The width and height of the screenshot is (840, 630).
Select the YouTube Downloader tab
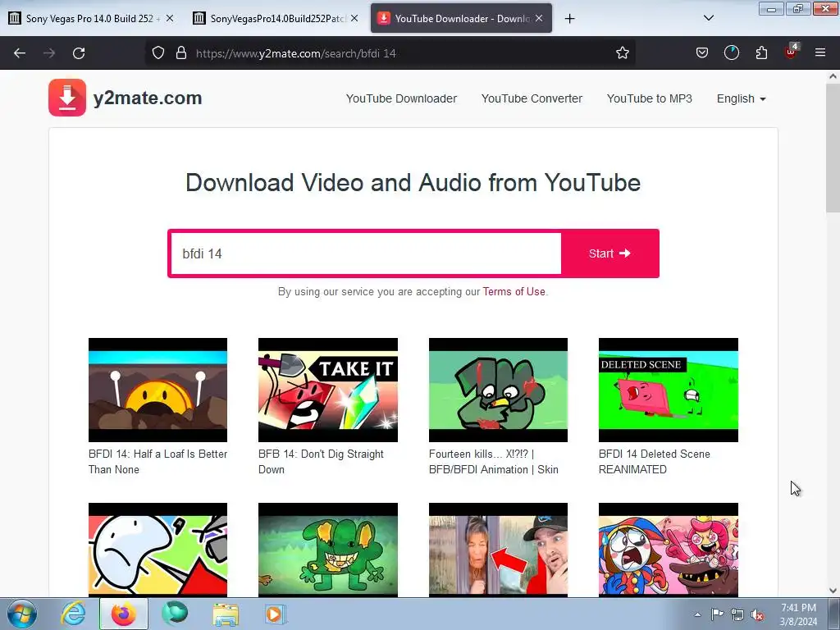461,18
